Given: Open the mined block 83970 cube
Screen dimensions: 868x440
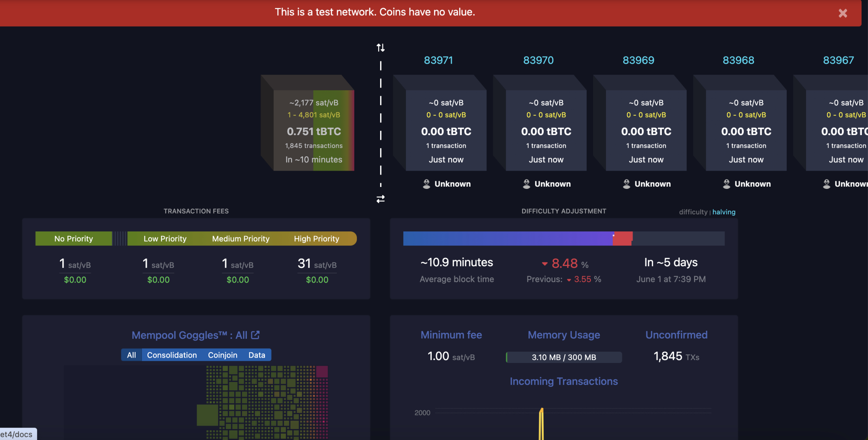Looking at the screenshot, I should (x=546, y=130).
